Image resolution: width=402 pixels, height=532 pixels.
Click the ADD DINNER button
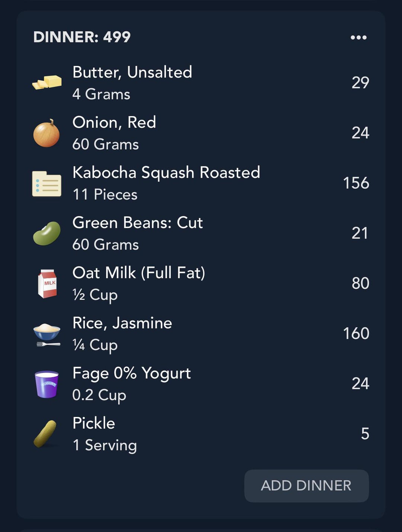coord(306,485)
